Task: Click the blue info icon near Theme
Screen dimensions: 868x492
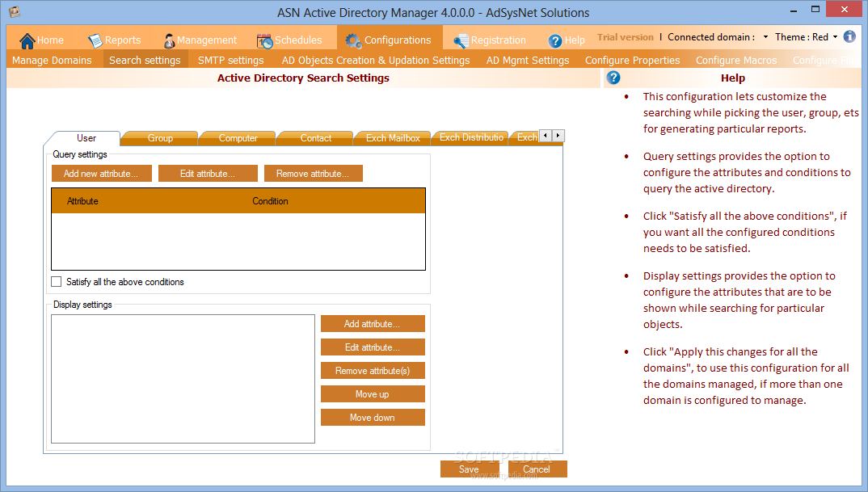Action: (849, 36)
